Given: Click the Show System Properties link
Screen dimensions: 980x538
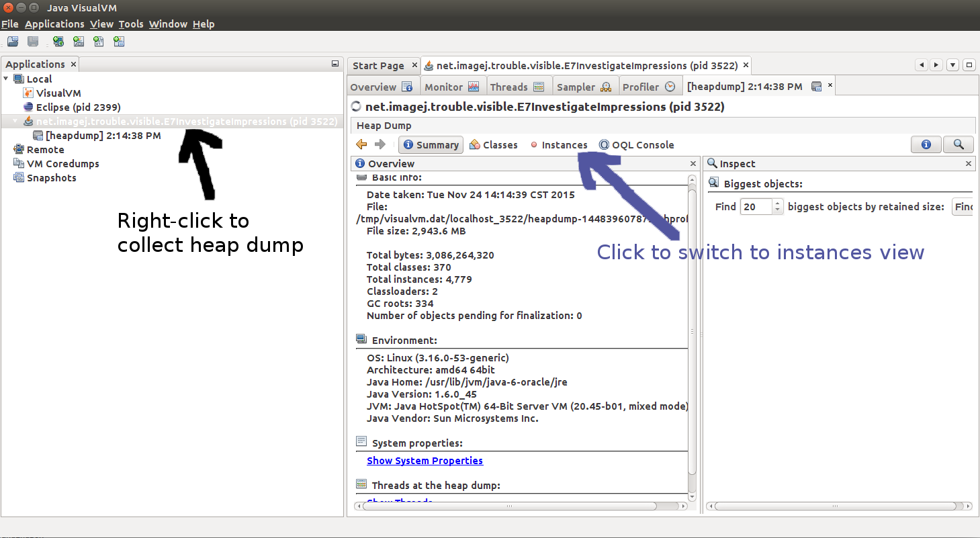Looking at the screenshot, I should [425, 460].
